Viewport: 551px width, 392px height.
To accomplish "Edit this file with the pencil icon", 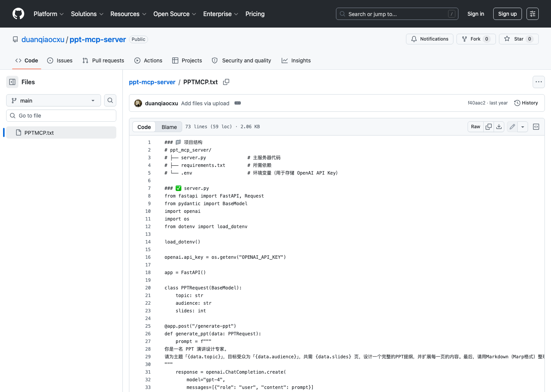I will [x=512, y=127].
